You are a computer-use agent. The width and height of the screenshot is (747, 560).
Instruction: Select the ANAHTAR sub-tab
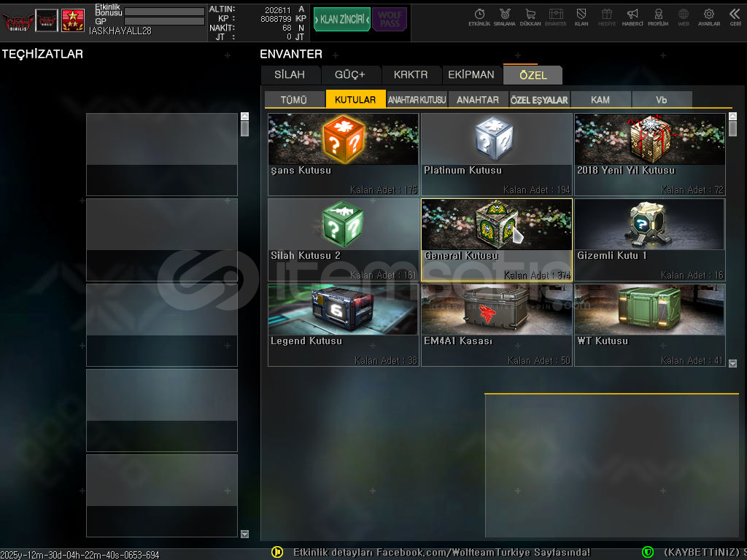pos(478,99)
